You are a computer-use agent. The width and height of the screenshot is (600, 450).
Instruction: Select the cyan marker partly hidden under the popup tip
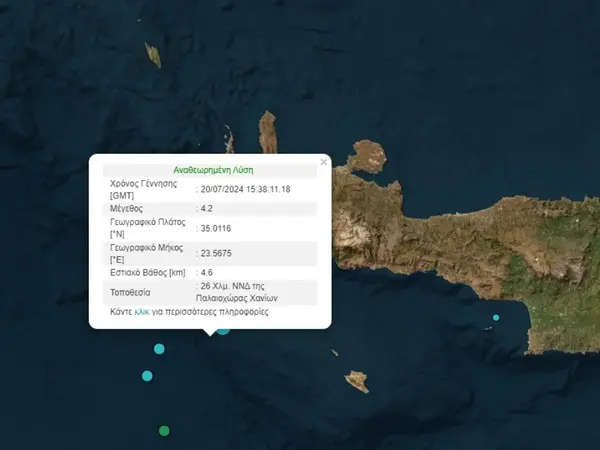click(x=223, y=330)
